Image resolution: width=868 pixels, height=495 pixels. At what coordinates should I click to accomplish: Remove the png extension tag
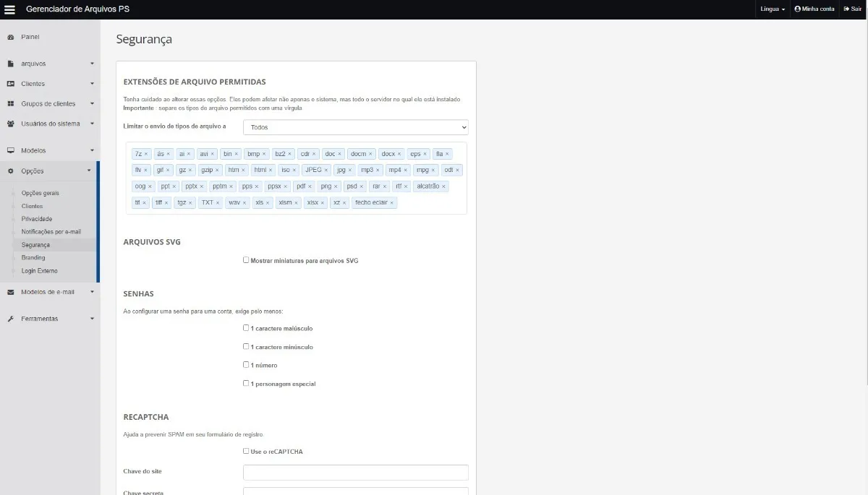point(336,186)
